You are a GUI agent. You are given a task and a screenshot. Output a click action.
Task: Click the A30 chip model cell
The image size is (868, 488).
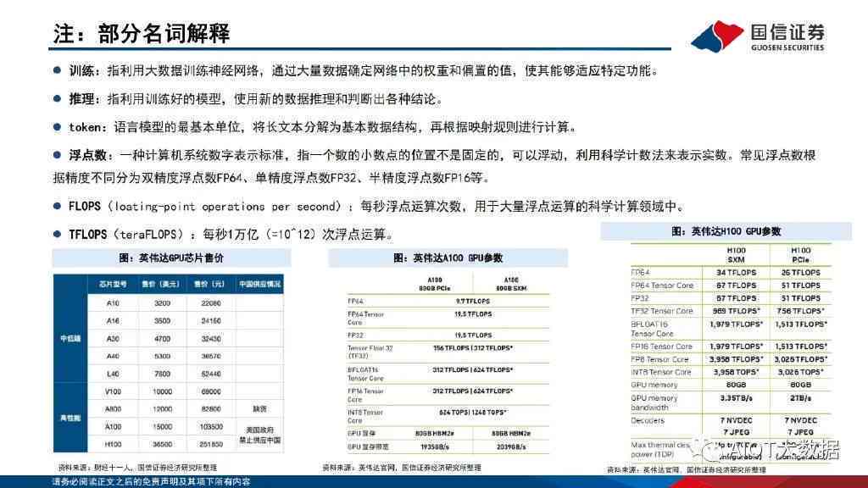[113, 339]
